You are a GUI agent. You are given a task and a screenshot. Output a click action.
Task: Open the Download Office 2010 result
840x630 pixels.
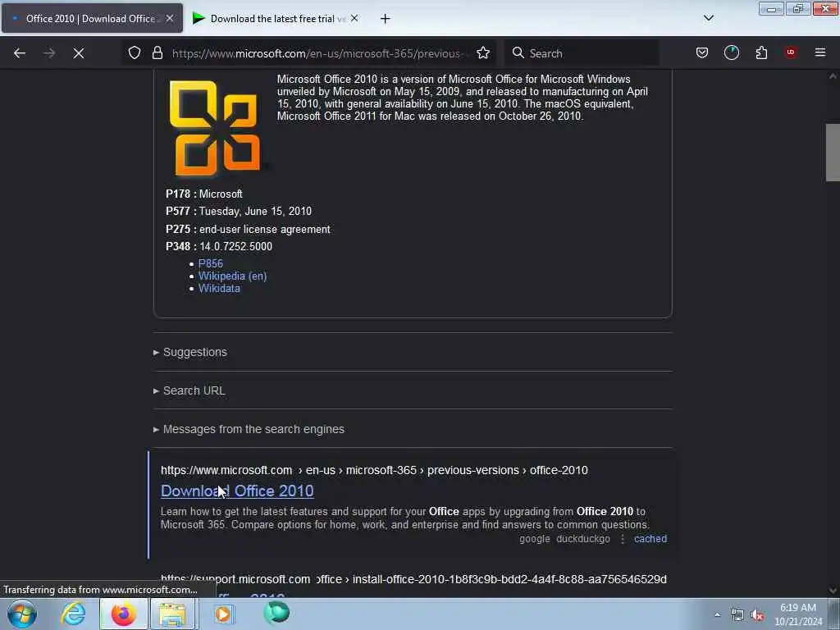(237, 491)
